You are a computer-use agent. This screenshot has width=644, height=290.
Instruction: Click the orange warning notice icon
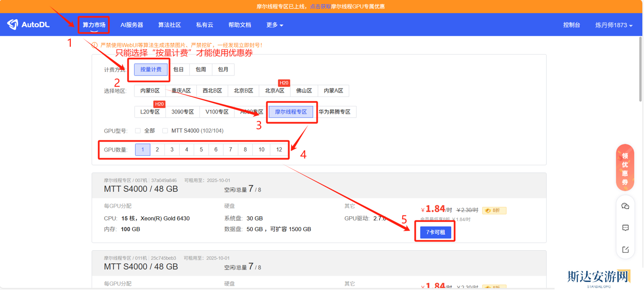(94, 45)
